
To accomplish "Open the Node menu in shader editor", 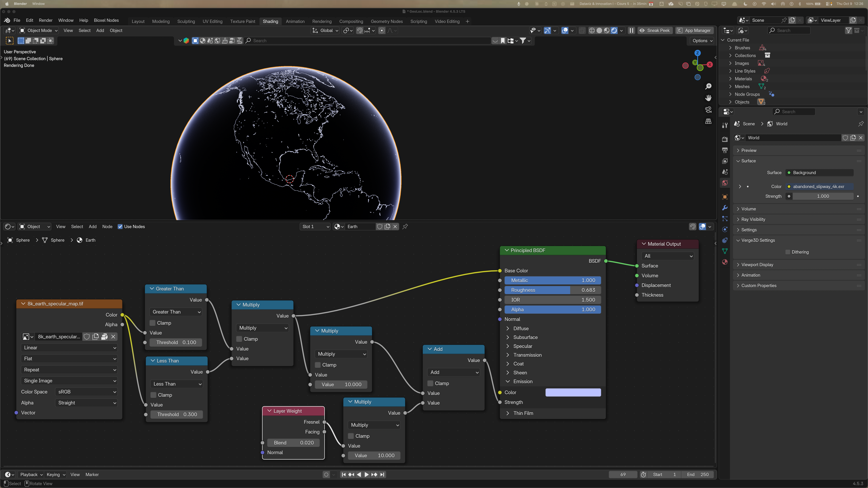I will [x=107, y=227].
